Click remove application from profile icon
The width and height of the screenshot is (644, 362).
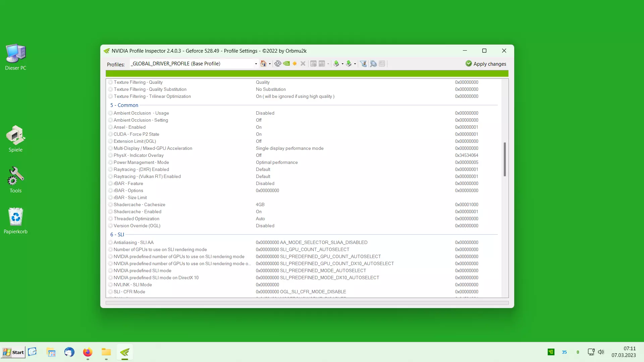(x=322, y=64)
